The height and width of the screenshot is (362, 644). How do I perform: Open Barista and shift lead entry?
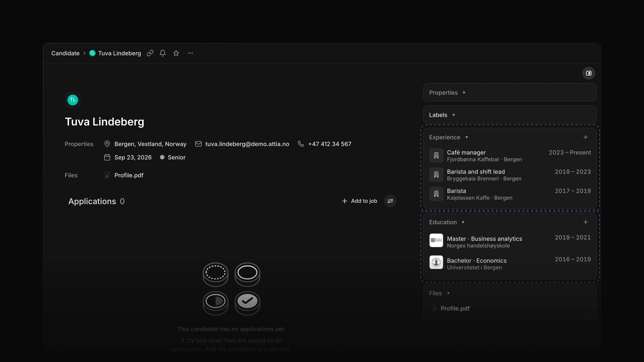pyautogui.click(x=510, y=175)
